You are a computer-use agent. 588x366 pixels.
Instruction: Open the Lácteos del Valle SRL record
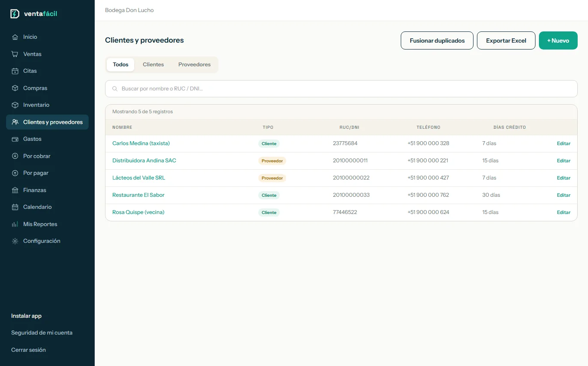pos(139,178)
